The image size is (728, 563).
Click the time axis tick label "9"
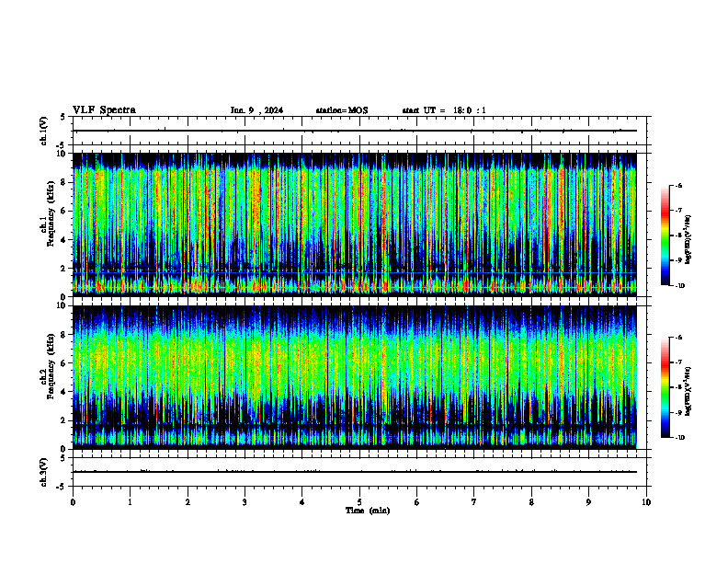pos(588,502)
